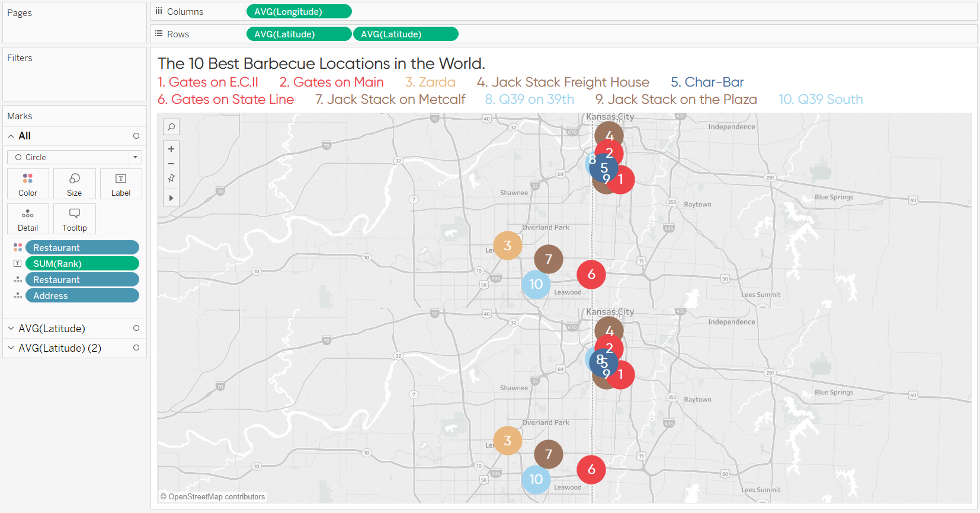Select circle 3 on the bottom map
This screenshot has height=513, width=980.
point(508,441)
